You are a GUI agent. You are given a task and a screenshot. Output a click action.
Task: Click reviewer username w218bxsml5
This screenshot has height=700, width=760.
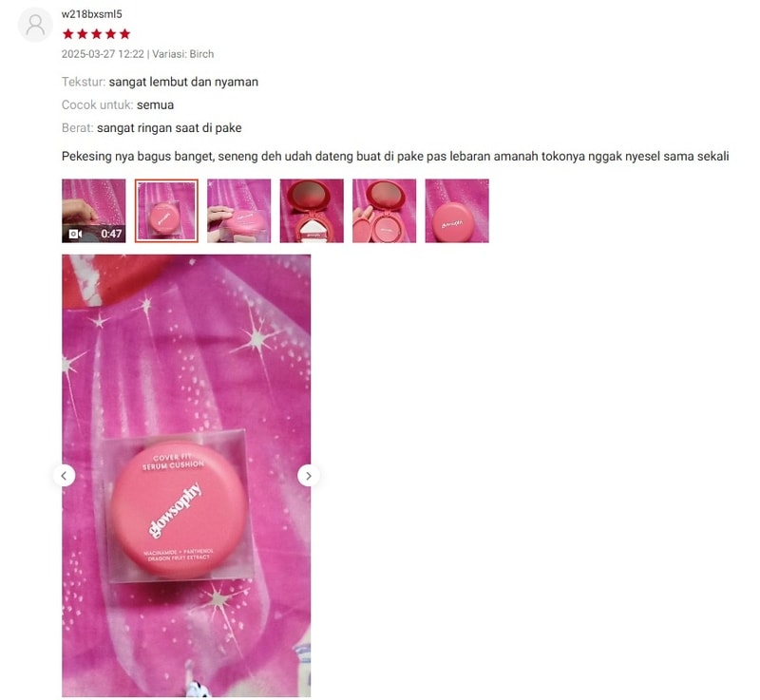click(91, 14)
